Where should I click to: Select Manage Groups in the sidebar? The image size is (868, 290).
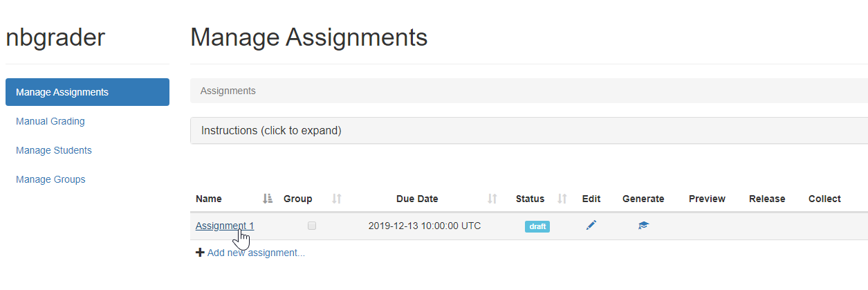point(50,179)
